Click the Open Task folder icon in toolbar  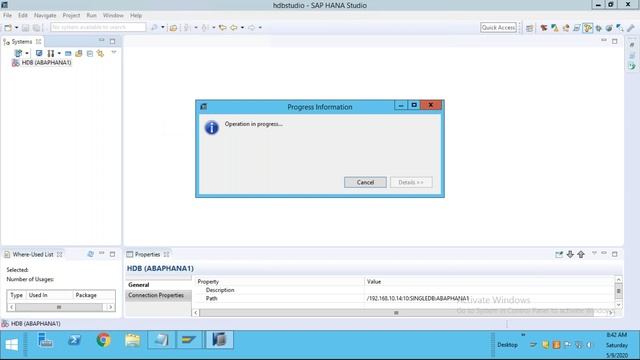tap(173, 28)
